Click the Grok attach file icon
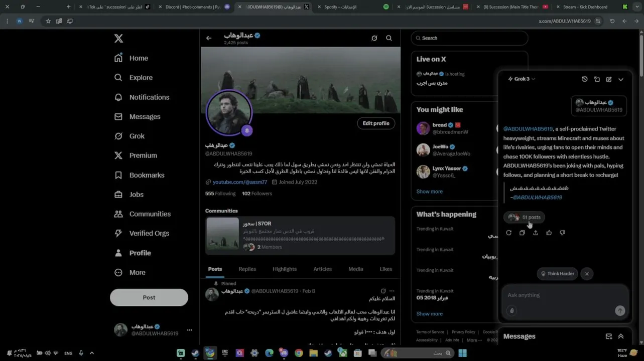 [511, 311]
